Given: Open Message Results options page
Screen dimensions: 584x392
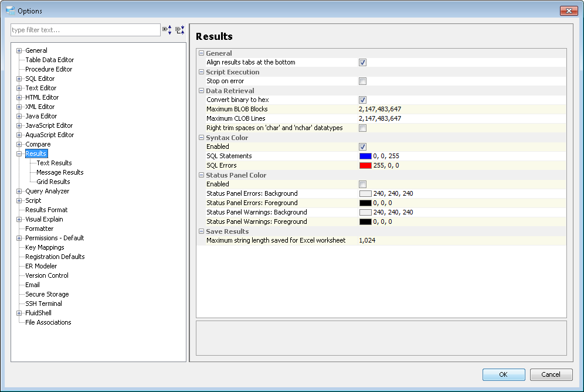Looking at the screenshot, I should point(60,172).
